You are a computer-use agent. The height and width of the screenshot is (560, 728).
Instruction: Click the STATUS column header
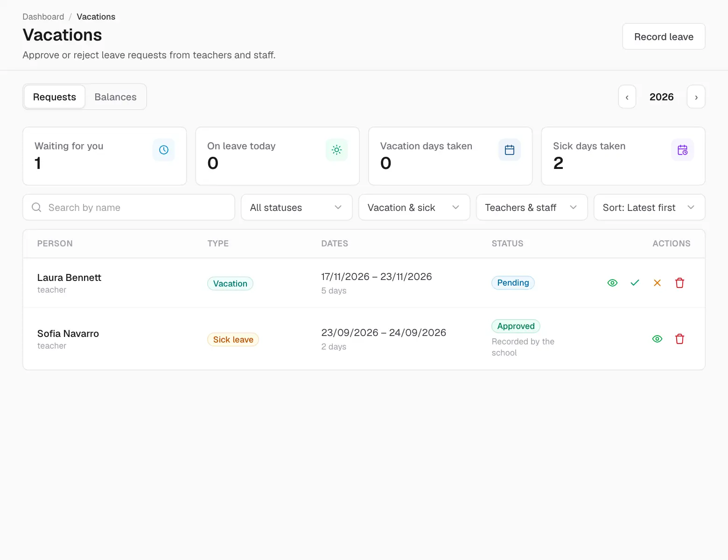(507, 244)
